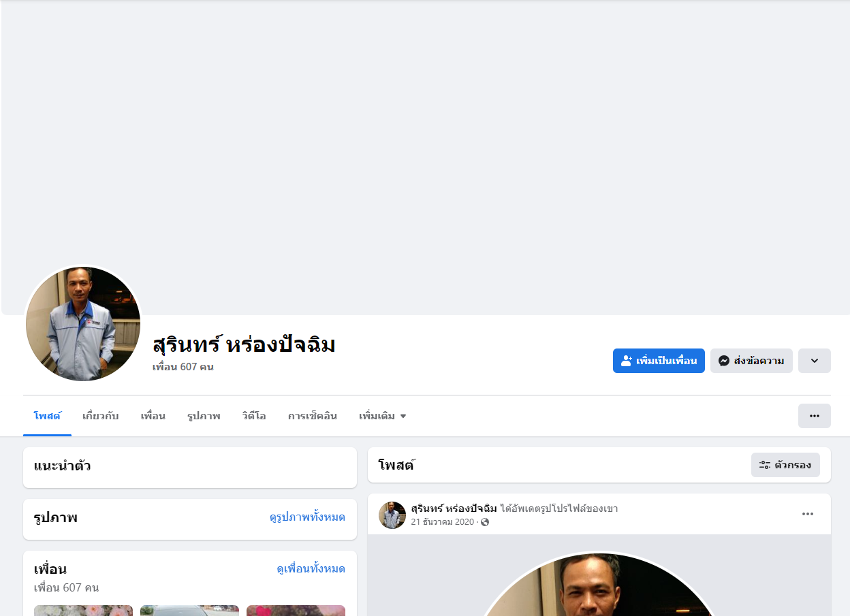Open Messenger via ส่งข้อความ button
850x616 pixels.
tap(751, 361)
